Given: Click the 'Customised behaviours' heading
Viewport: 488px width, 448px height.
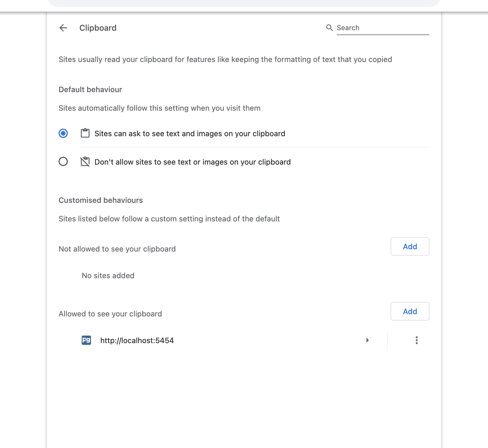Looking at the screenshot, I should coord(101,200).
